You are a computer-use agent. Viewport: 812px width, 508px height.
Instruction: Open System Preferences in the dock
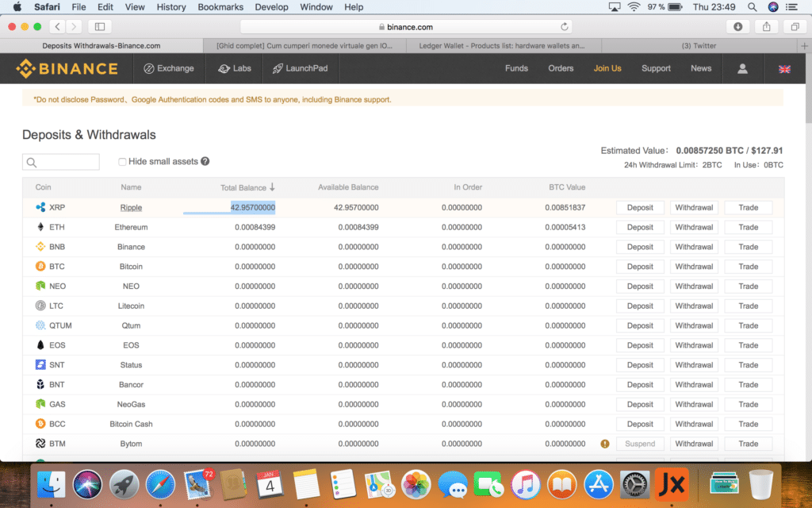pyautogui.click(x=635, y=485)
